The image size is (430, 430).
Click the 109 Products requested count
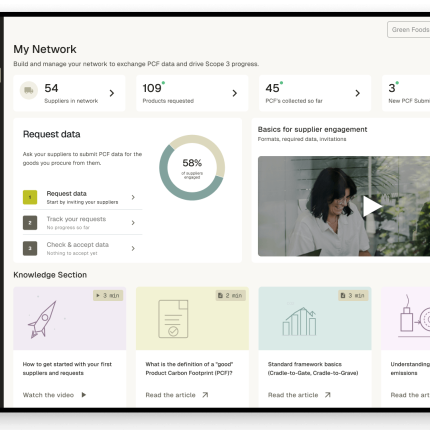(152, 88)
